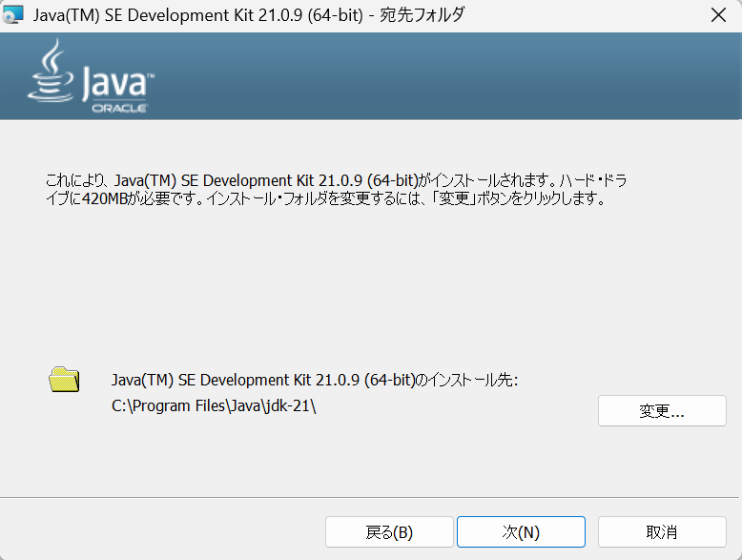Click the horizontal separator above the buttons
The image size is (742, 560).
pos(371,497)
